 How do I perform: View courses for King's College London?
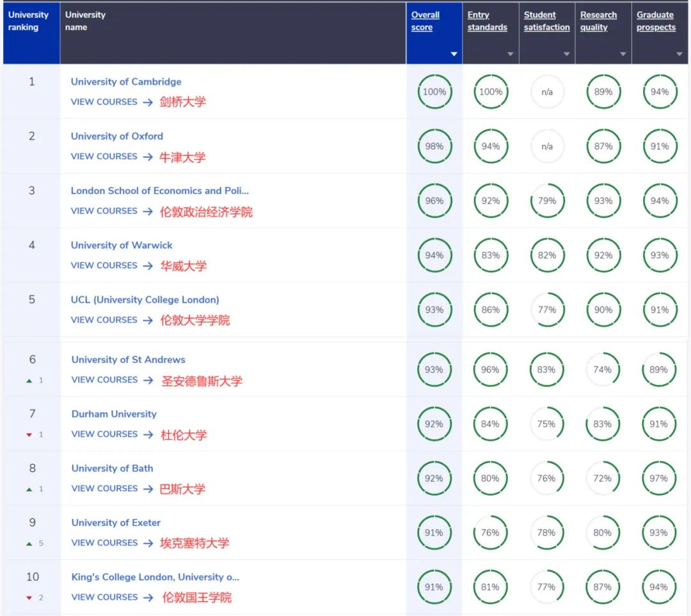113,597
